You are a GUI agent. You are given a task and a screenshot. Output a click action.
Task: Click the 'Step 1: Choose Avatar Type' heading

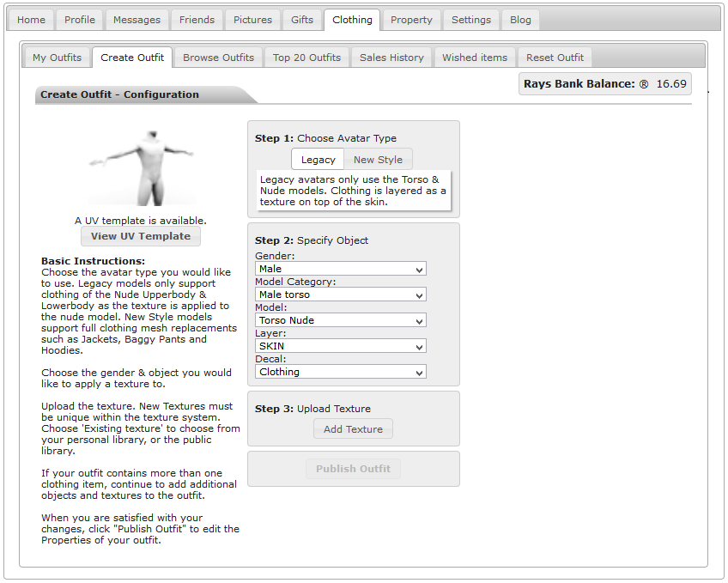pos(325,138)
